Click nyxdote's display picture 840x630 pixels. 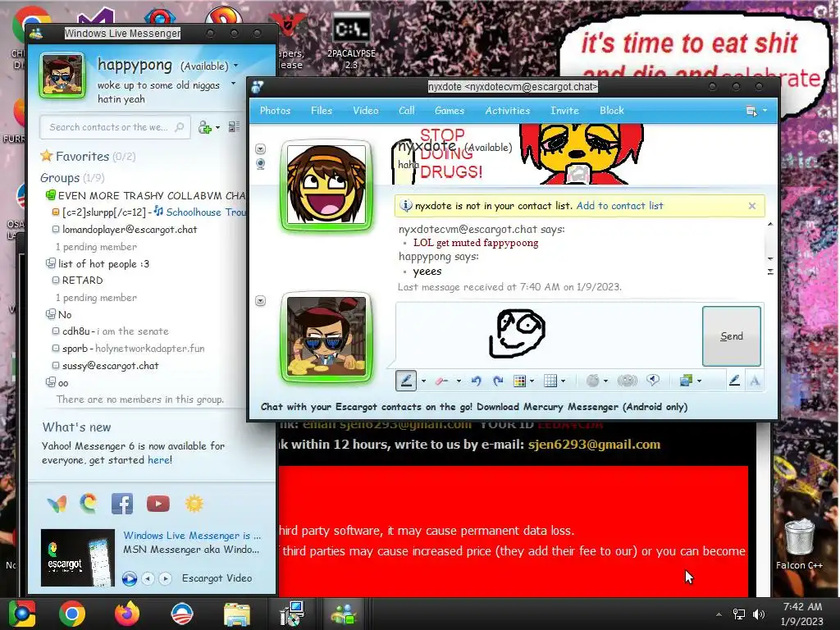point(326,185)
